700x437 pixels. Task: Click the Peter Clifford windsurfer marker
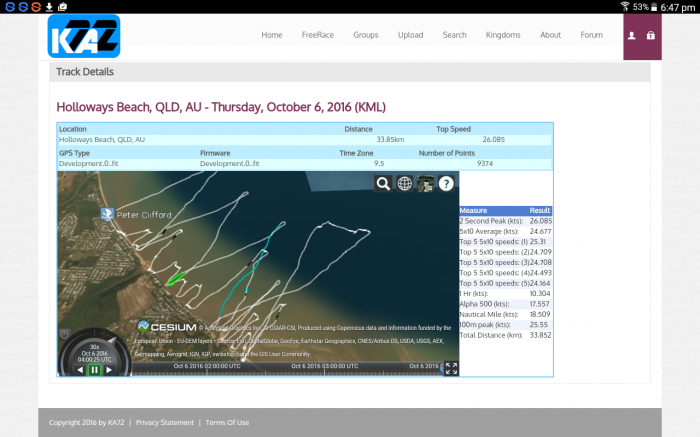tap(106, 214)
